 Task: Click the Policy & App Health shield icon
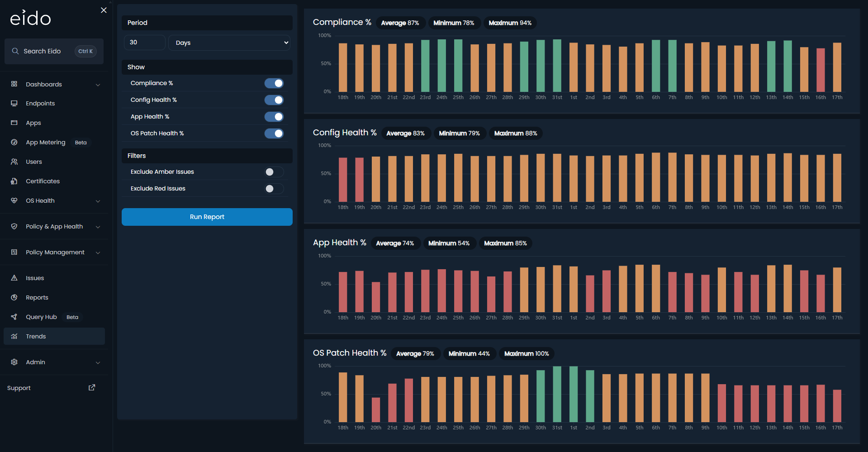click(x=14, y=227)
